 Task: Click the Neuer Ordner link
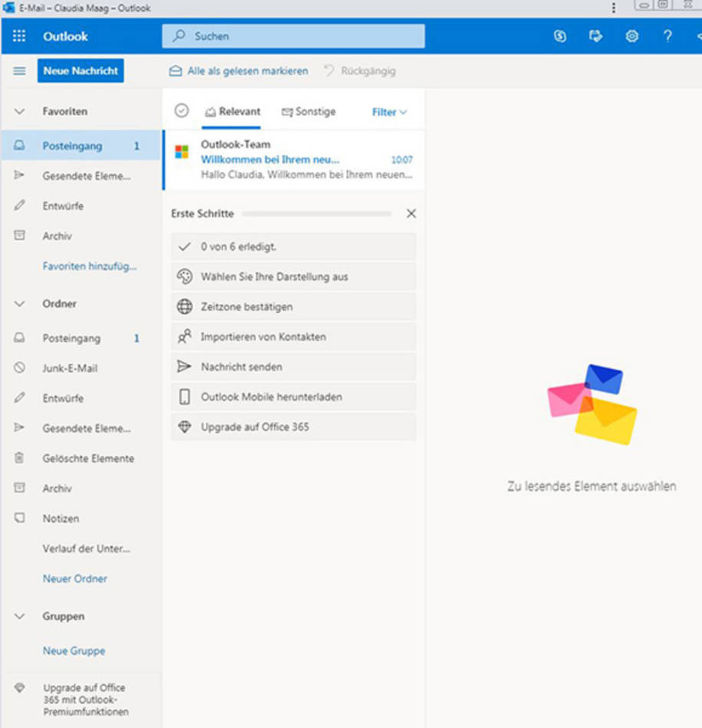pos(74,578)
